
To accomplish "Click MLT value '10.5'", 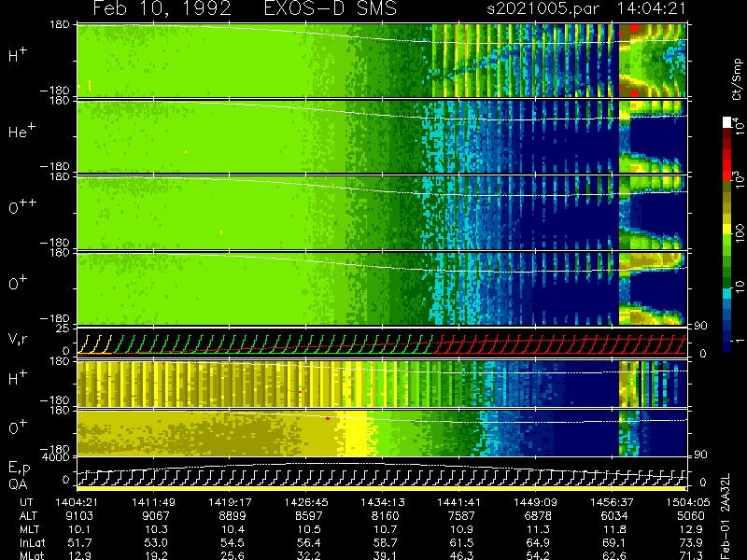I will point(309,529).
